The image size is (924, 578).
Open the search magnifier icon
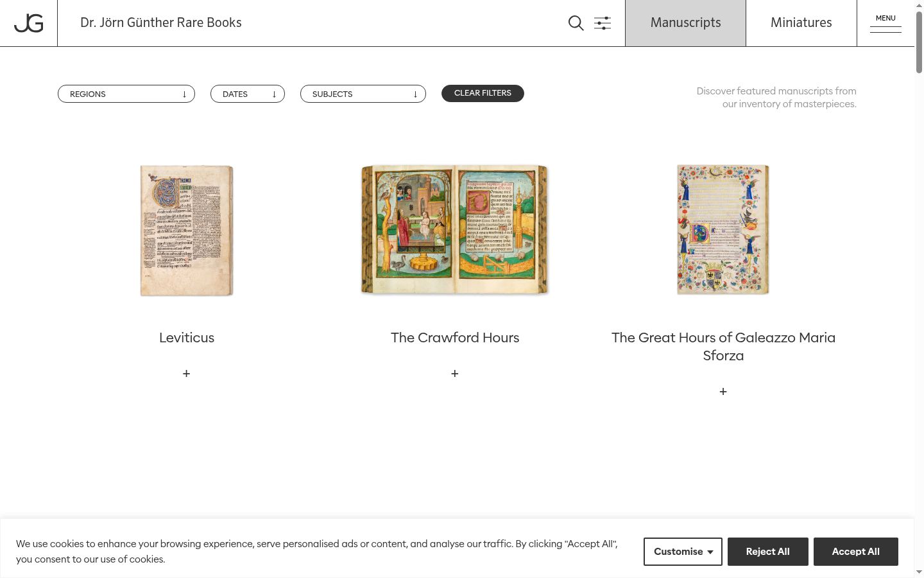pos(576,23)
